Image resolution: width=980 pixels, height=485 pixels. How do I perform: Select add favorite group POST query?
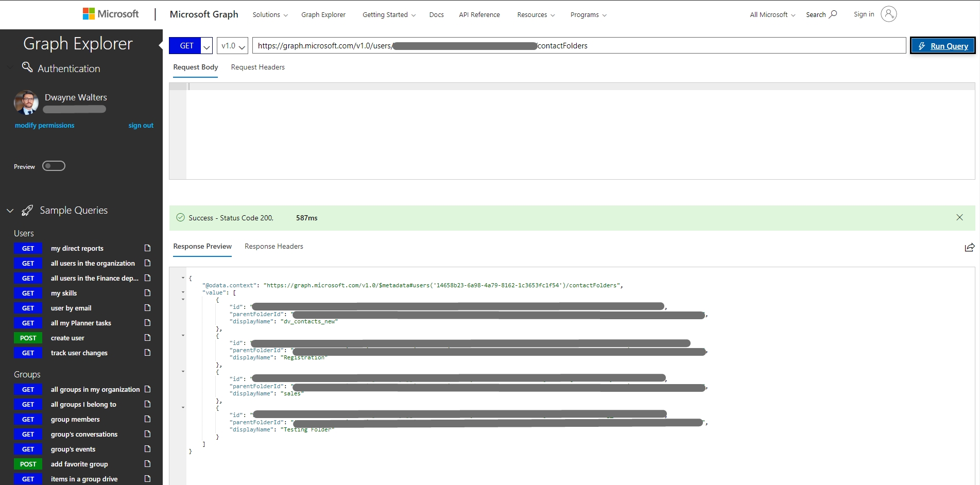coord(79,464)
